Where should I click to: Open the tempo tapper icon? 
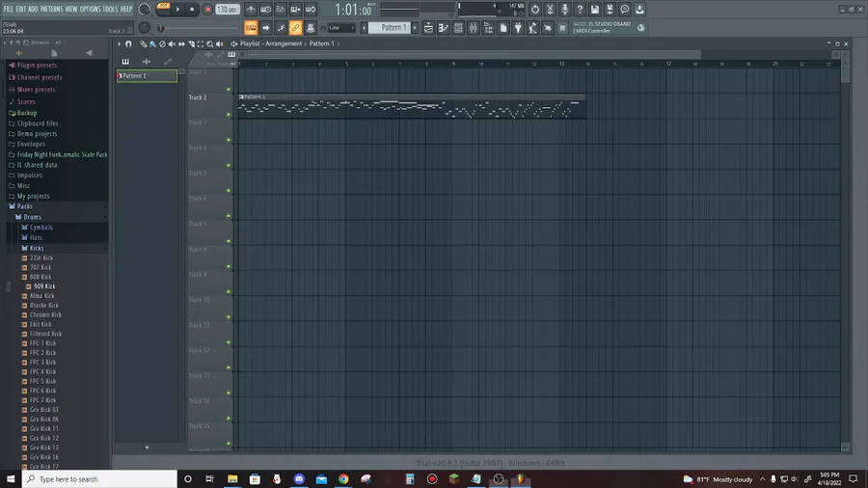(532, 28)
